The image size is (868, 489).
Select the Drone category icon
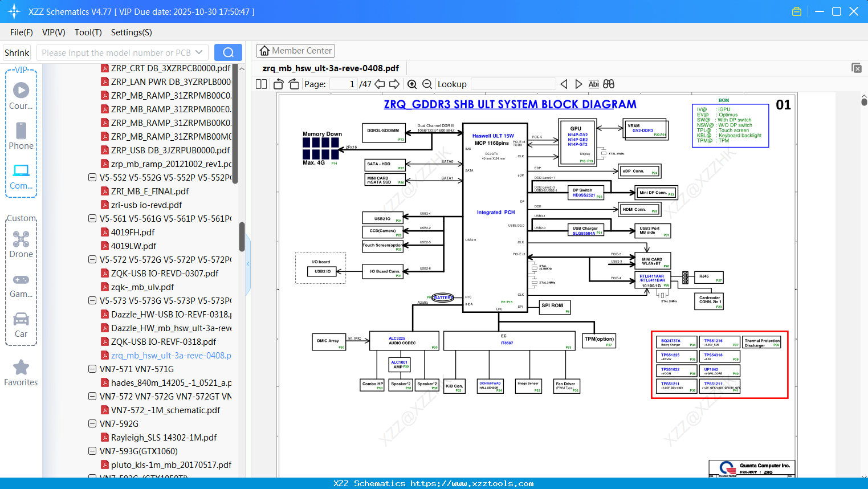[x=21, y=244]
